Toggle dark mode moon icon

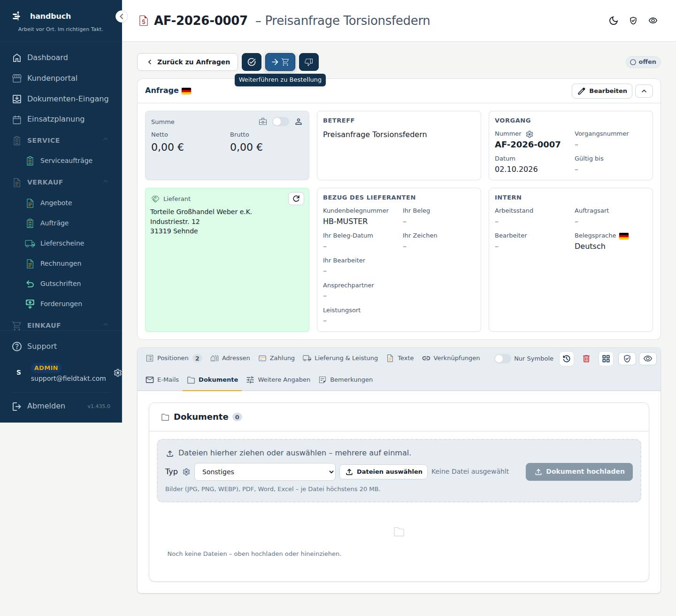pos(614,21)
